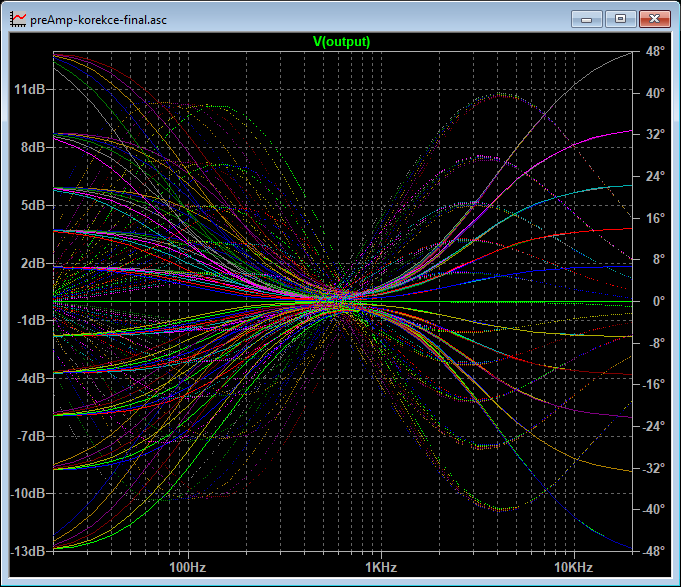681x587 pixels.
Task: Minimize the plot window
Action: tap(586, 19)
